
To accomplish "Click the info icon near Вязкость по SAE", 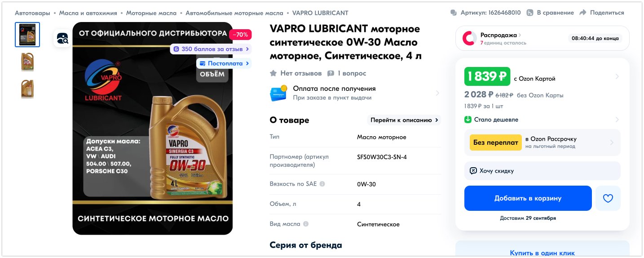I will click(322, 184).
